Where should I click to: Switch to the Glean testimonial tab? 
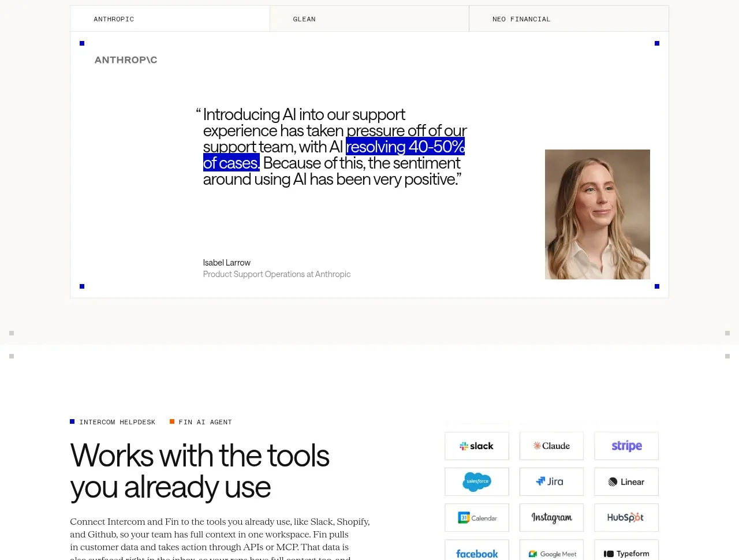point(369,19)
